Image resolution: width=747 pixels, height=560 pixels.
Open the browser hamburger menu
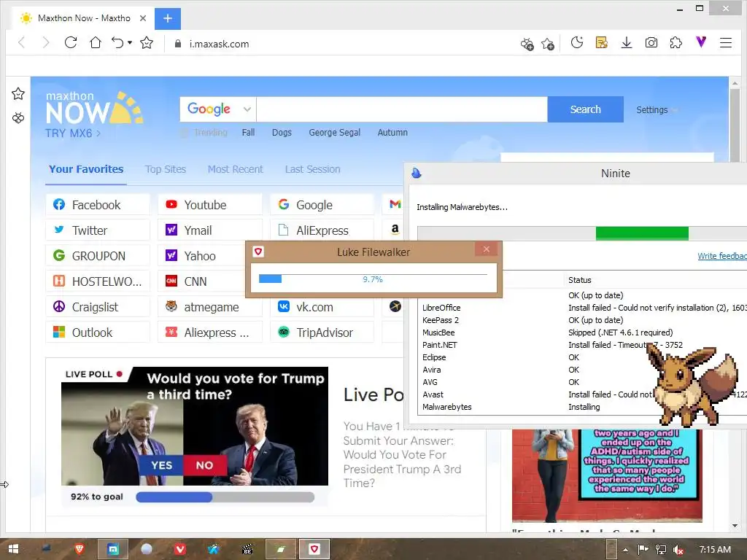coord(726,43)
